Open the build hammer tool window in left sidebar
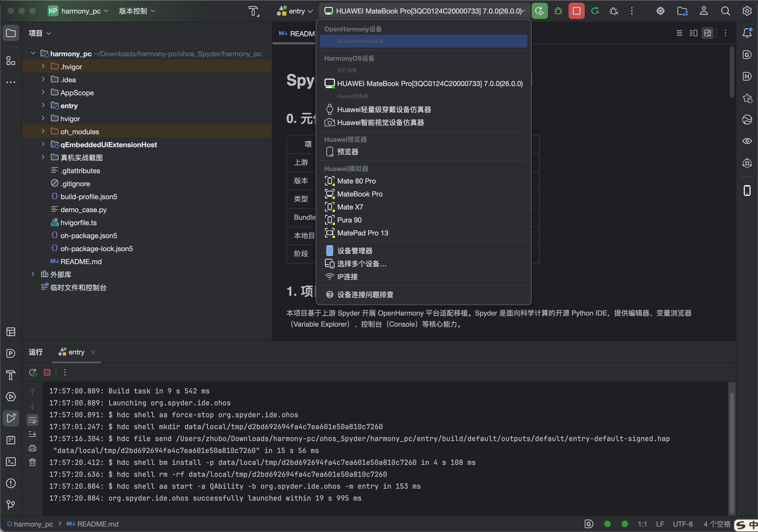758x532 pixels. pos(11,375)
